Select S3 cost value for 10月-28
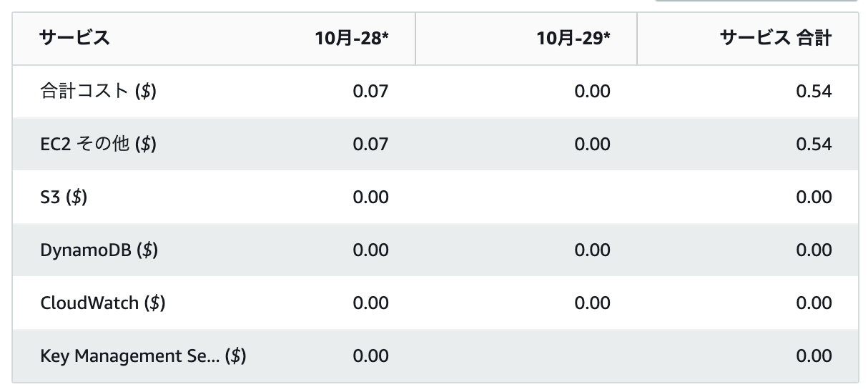Image resolution: width=868 pixels, height=392 pixels. point(370,197)
